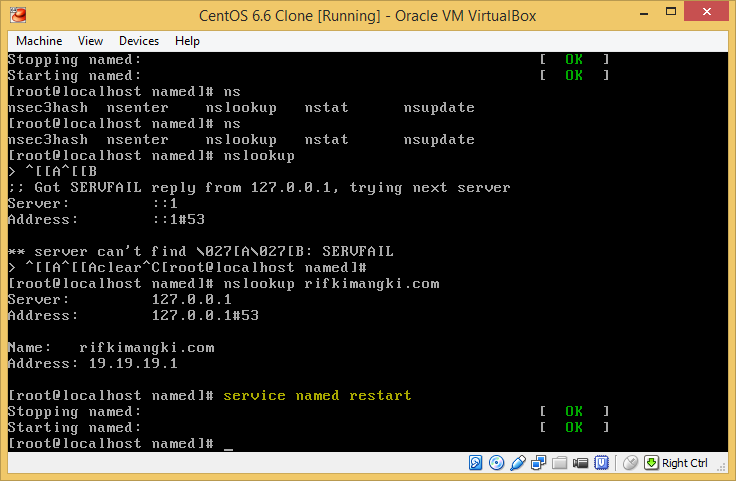
Task: Click the network adapters status icon
Action: [538, 463]
